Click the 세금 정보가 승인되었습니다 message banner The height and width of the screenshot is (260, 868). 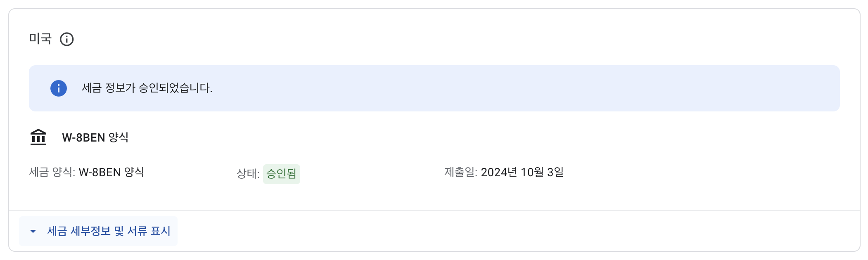click(147, 87)
